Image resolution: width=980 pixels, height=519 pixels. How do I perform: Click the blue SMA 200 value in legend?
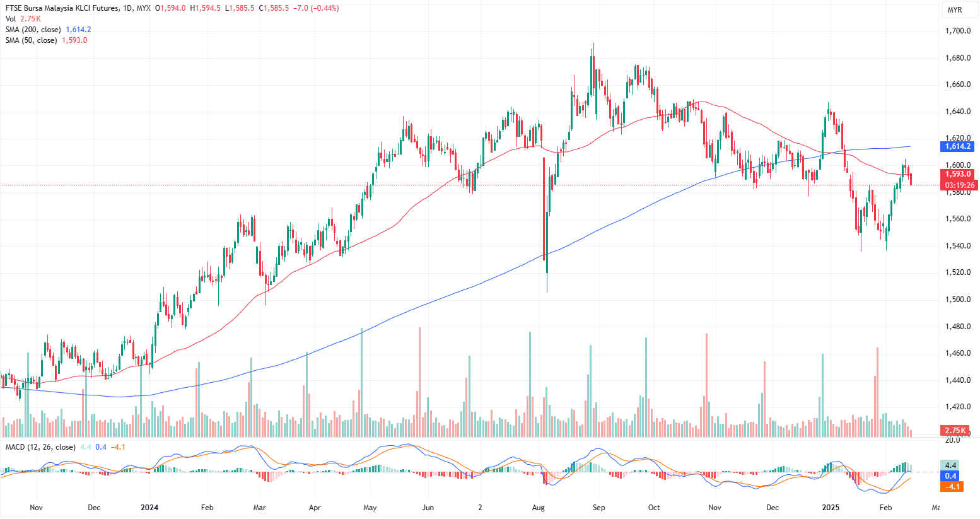(78, 30)
